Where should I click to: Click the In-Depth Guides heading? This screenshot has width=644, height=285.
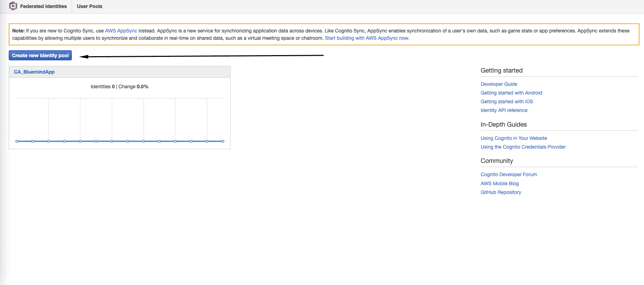point(504,125)
